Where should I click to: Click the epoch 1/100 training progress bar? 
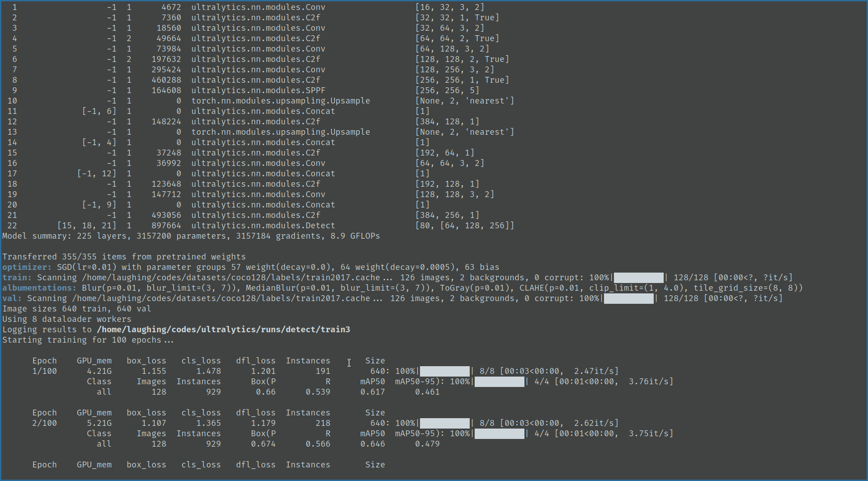444,371
